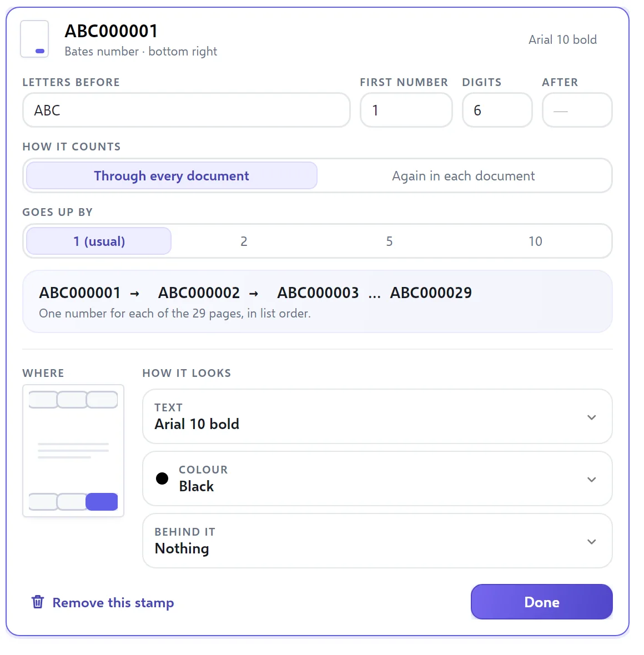Set increment to 10
This screenshot has width=644, height=655.
[x=535, y=241]
